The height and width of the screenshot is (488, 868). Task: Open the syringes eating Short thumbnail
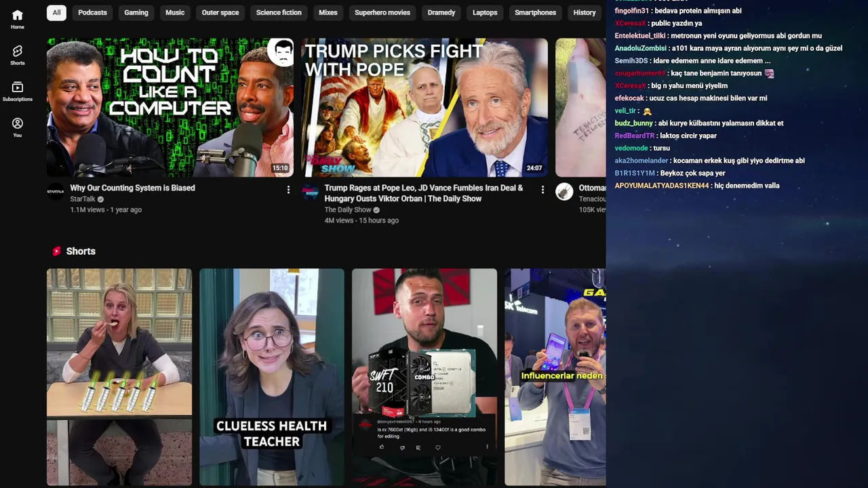pos(119,377)
